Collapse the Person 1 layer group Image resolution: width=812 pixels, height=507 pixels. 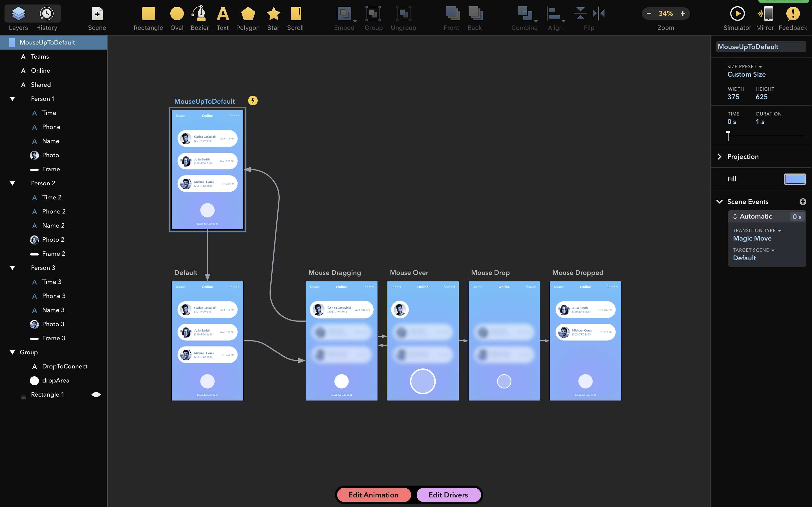pos(12,99)
